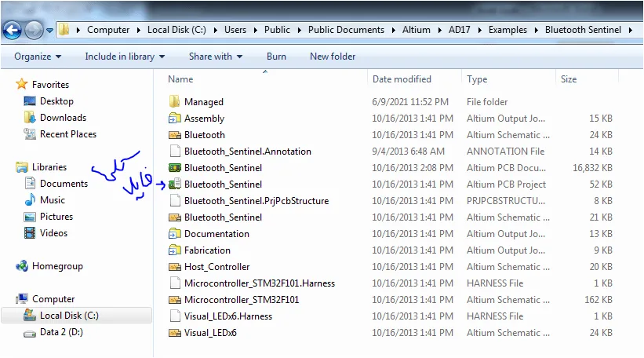This screenshot has width=644, height=358.
Task: Select the 'Altium PCB Project' type cell
Action: 506,184
